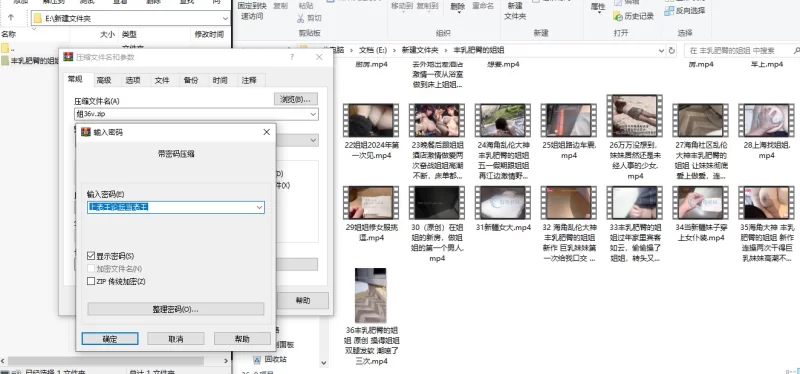Image resolution: width=800 pixels, height=374 pixels.
Task: Click 历史记录 history icon in ribbon
Action: pyautogui.click(x=618, y=16)
